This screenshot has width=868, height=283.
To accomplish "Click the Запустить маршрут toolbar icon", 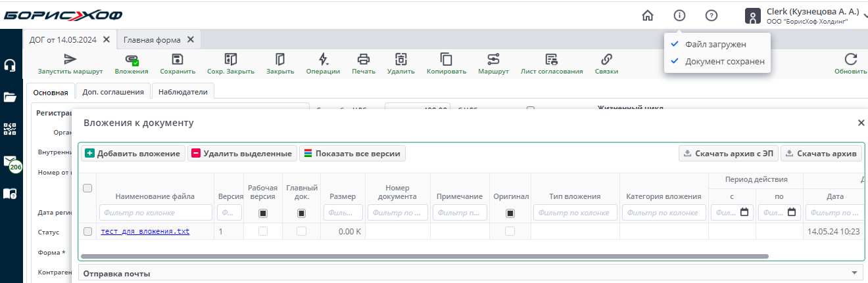I will tap(70, 59).
